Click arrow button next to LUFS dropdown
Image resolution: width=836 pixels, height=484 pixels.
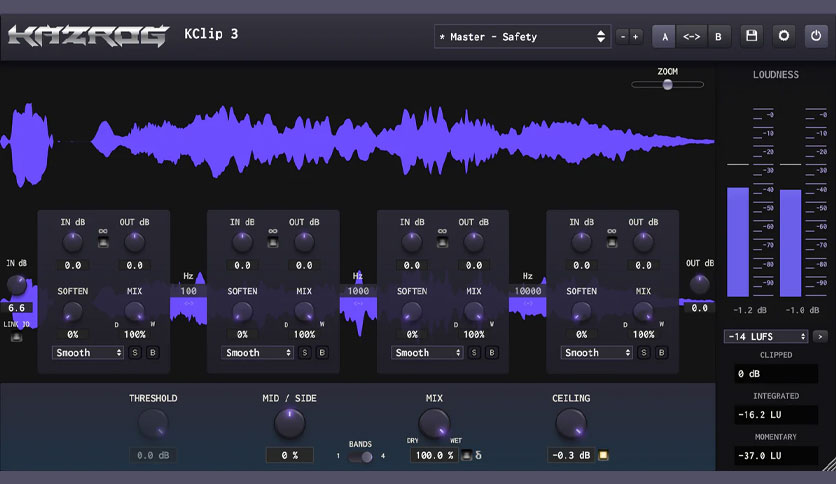[820, 337]
